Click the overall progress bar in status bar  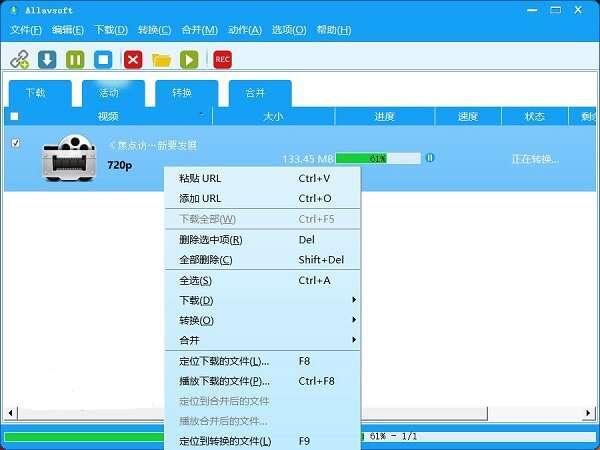coord(300,437)
